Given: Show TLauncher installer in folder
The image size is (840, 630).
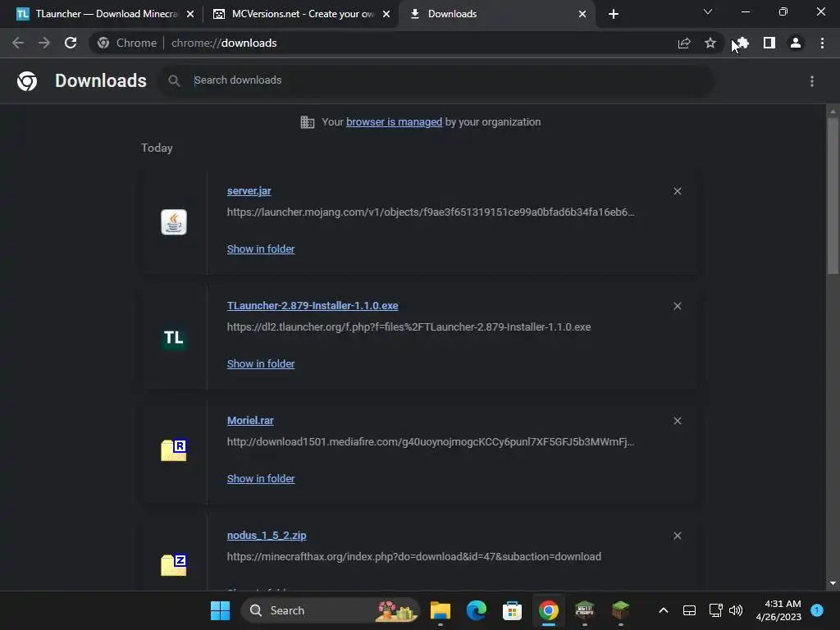Looking at the screenshot, I should pos(261,363).
